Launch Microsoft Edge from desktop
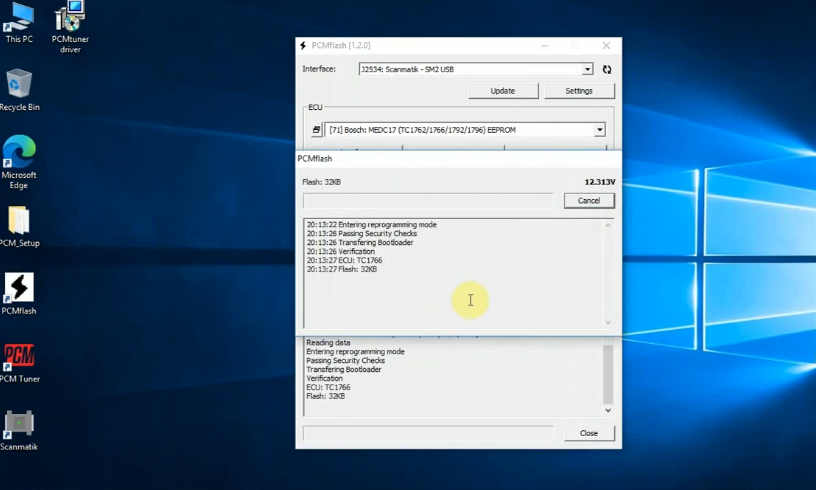Image resolution: width=816 pixels, height=490 pixels. (19, 162)
